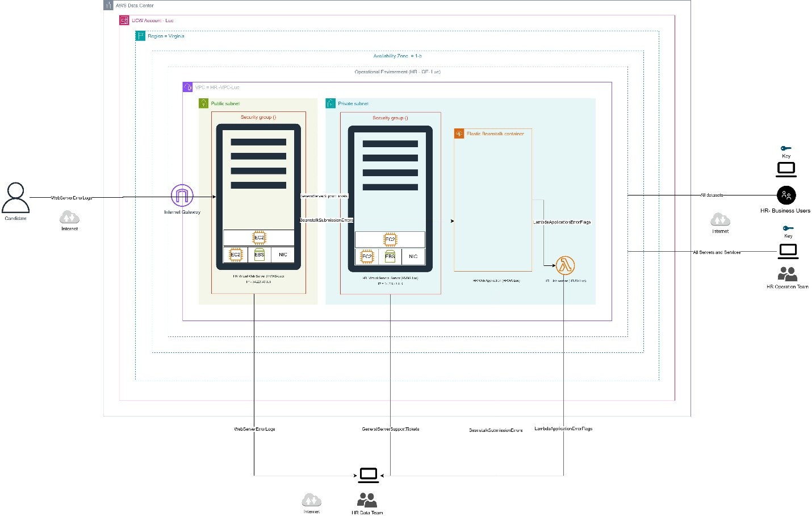Select the Internet cloud beside HR Data Team
Image resolution: width=812 pixels, height=516 pixels.
(x=311, y=500)
